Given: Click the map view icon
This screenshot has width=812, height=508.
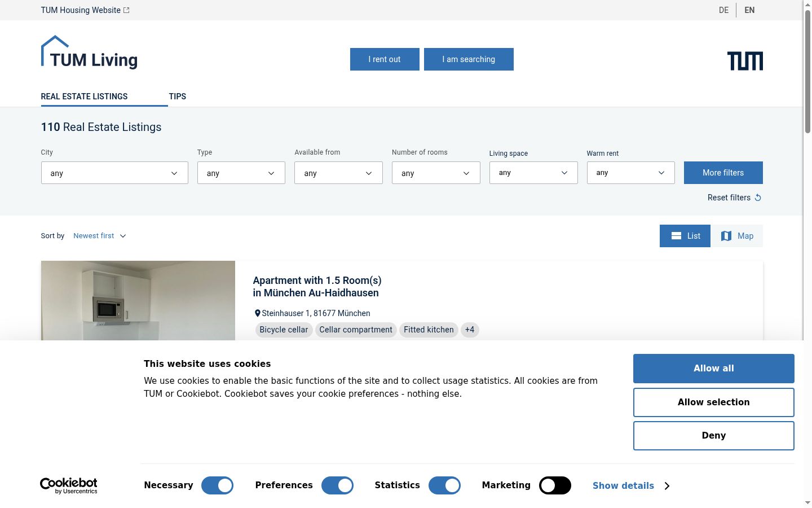Looking at the screenshot, I should point(726,236).
